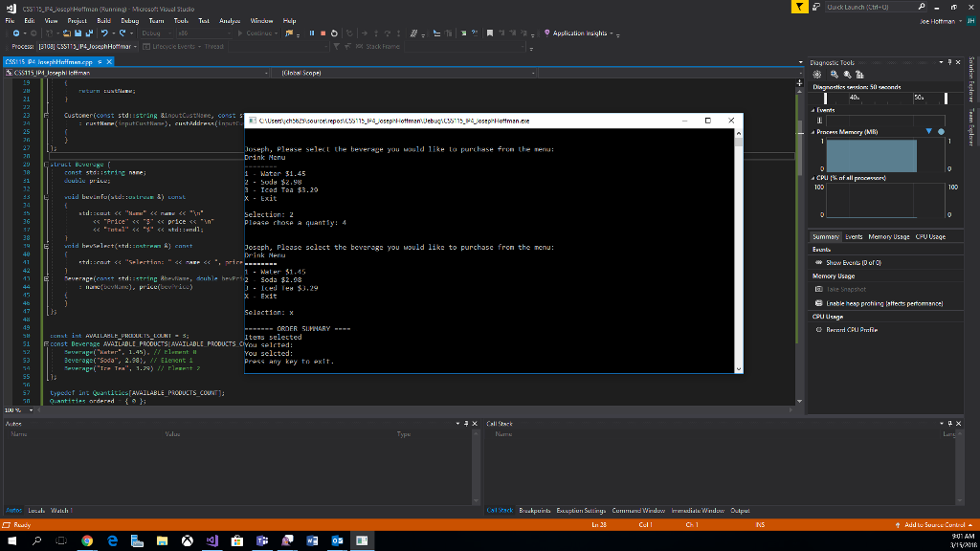Click the Redo arrow in toolbar
Screen dimensions: 980x551
pyautogui.click(x=122, y=33)
